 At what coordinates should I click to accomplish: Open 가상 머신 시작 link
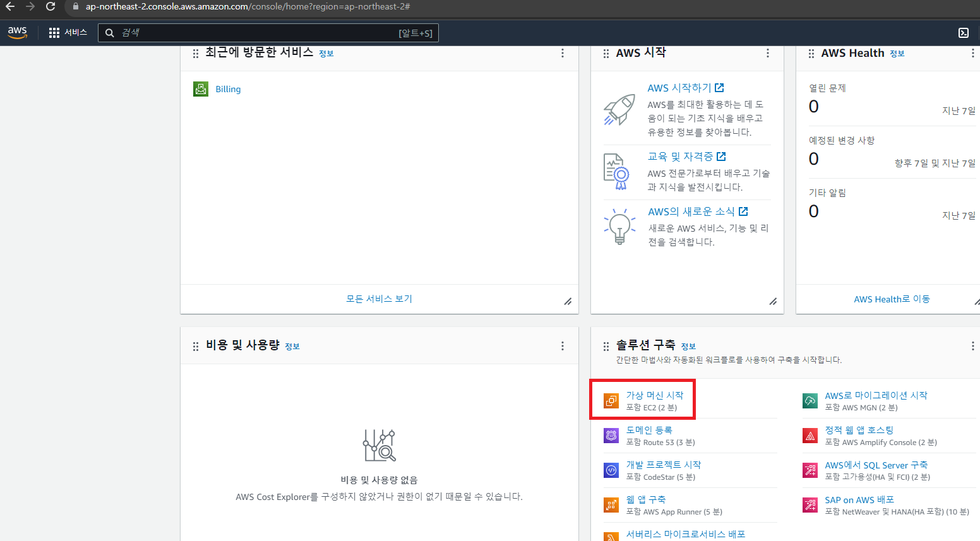tap(654, 395)
